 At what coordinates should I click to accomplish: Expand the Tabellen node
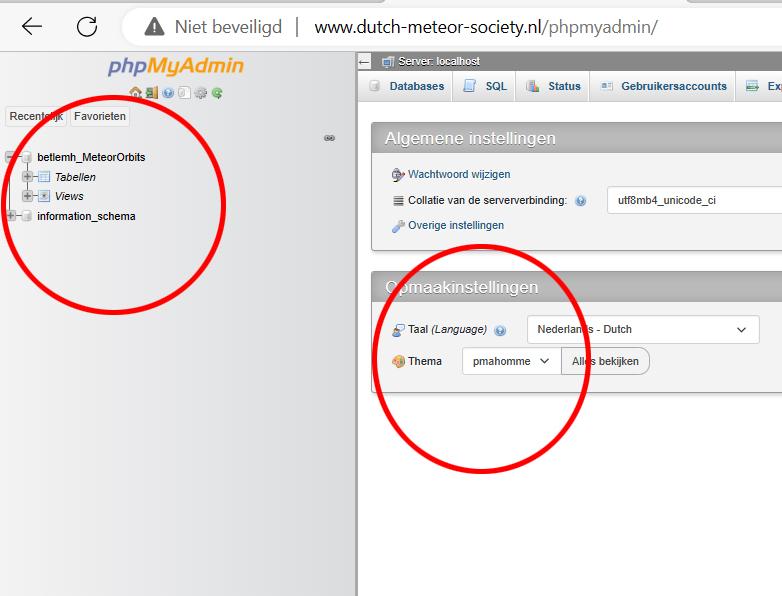(x=27, y=177)
